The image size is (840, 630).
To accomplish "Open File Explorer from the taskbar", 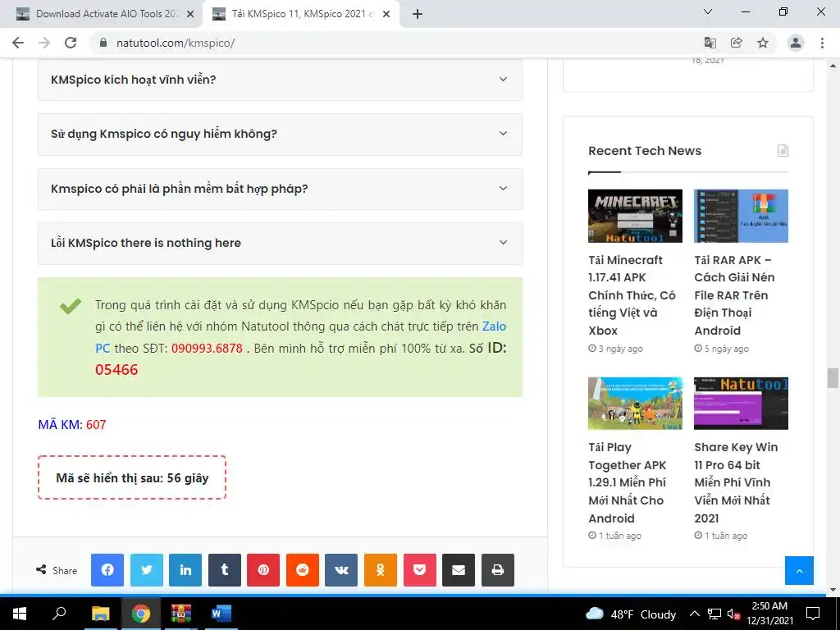I will 100,614.
